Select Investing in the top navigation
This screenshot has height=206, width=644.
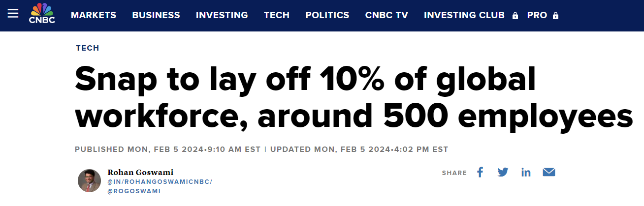pyautogui.click(x=222, y=15)
